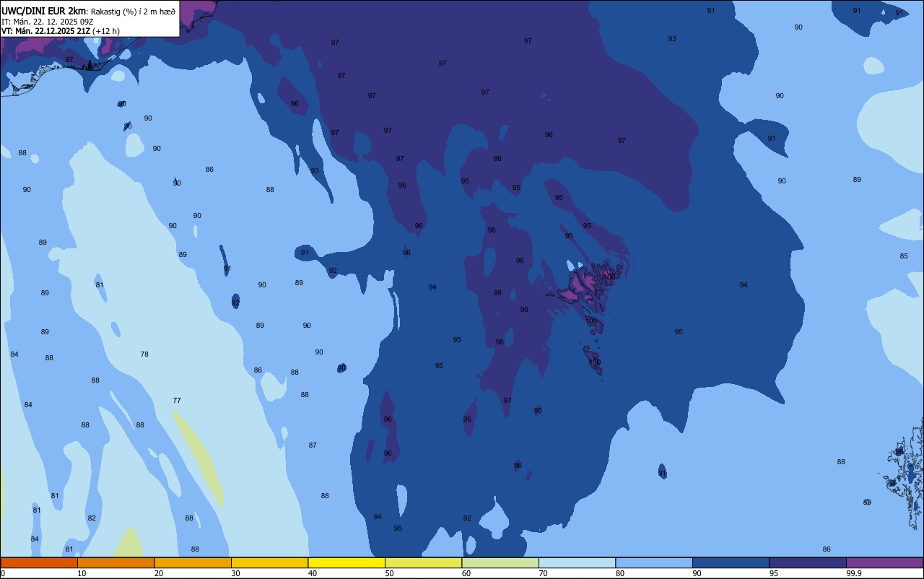Viewport: 924px width, 579px height.
Task: Click the 10–20 orange legend swatch
Action: 115,562
